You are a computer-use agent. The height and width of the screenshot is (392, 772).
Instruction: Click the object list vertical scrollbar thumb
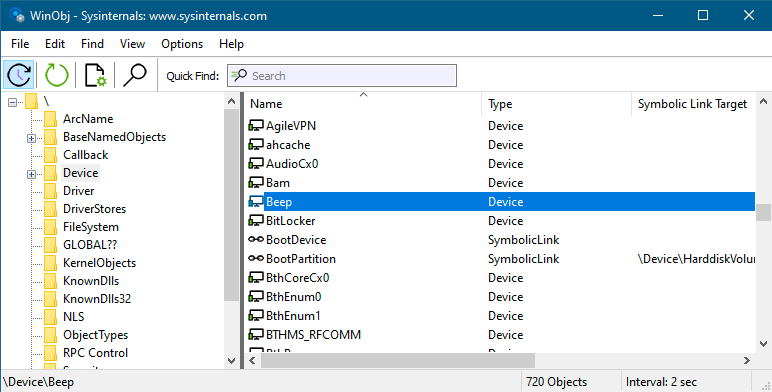coord(763,213)
